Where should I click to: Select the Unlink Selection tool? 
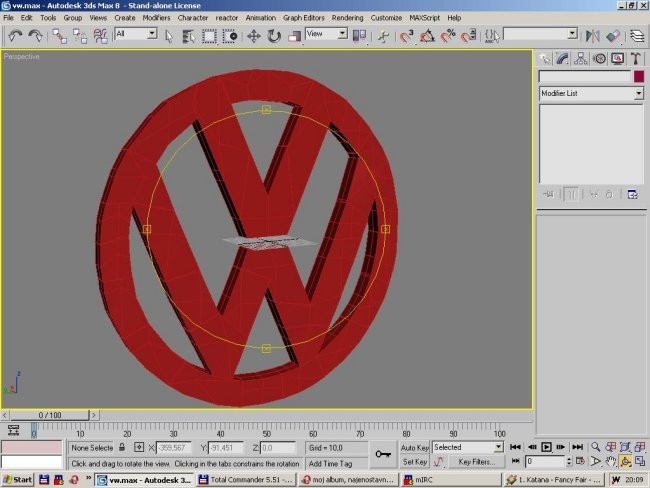coord(80,36)
